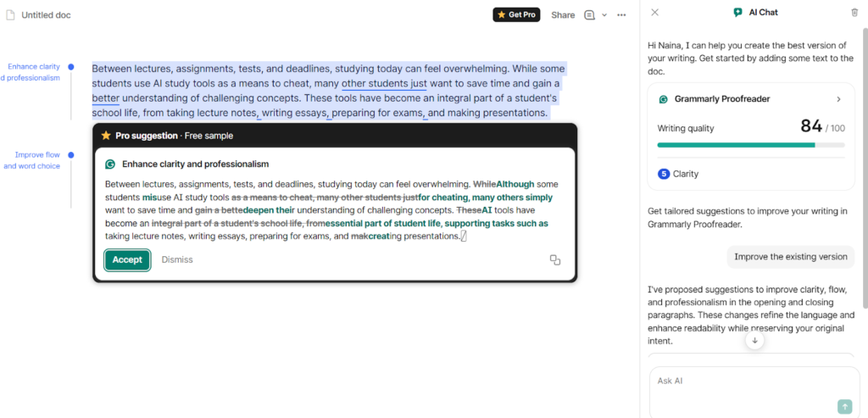
Task: Click the blue dot beside Improve flow
Action: coord(71,155)
